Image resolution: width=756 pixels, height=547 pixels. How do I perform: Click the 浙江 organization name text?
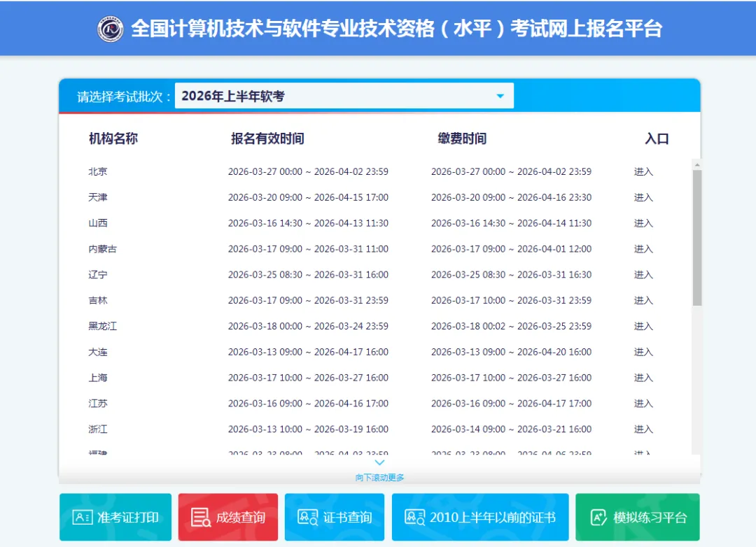pos(98,429)
